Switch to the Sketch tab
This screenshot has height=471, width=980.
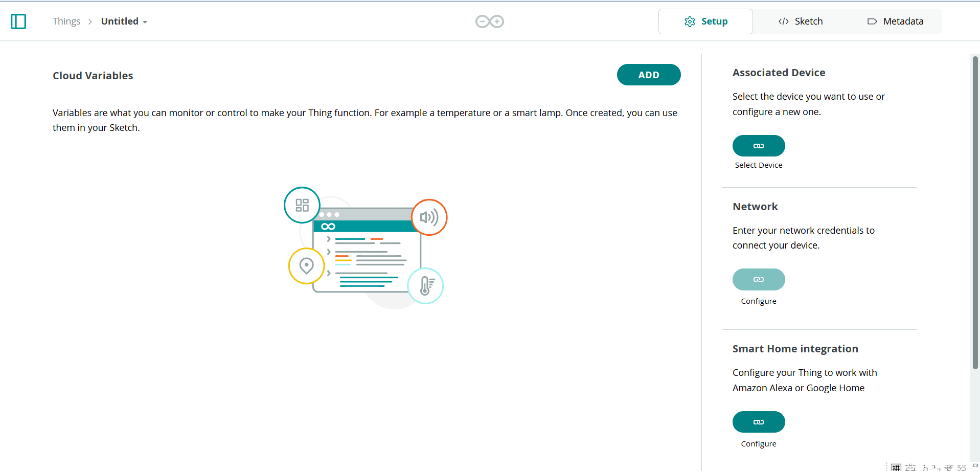(x=800, y=21)
